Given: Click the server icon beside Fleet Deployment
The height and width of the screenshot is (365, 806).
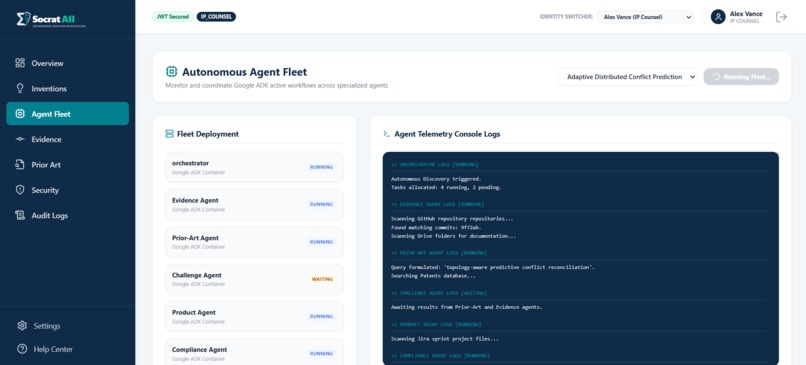Looking at the screenshot, I should (x=170, y=134).
